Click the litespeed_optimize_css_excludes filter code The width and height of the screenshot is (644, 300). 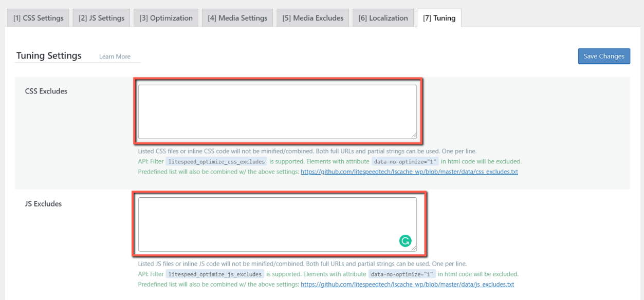coord(216,161)
